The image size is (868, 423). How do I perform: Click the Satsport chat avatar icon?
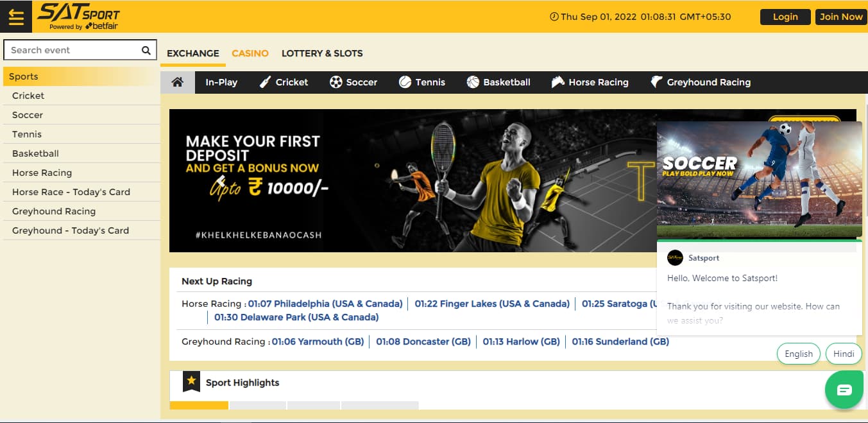pyautogui.click(x=675, y=257)
